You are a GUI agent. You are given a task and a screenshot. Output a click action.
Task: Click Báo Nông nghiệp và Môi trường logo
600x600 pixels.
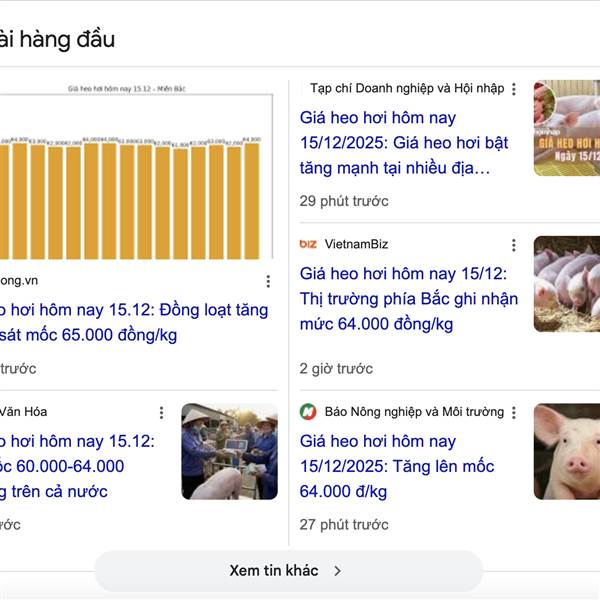[x=308, y=412]
